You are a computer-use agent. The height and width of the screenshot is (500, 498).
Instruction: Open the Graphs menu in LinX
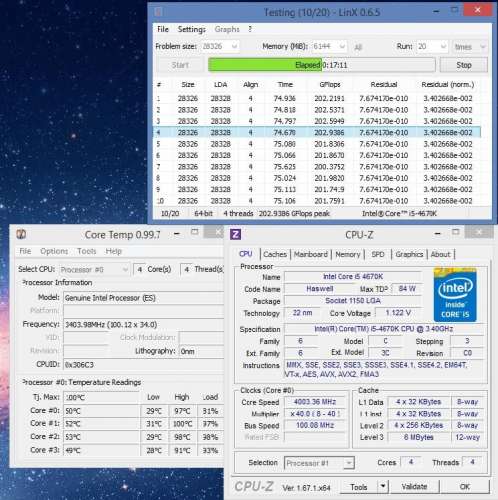tap(227, 29)
